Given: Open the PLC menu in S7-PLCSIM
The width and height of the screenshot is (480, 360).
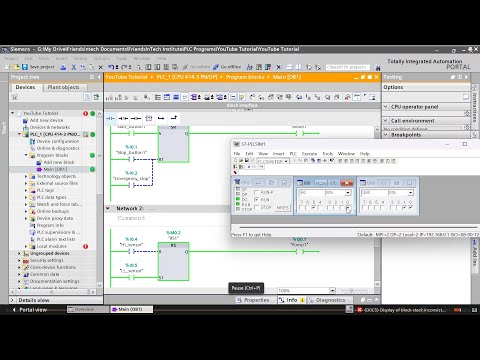Looking at the screenshot, I should (x=293, y=154).
